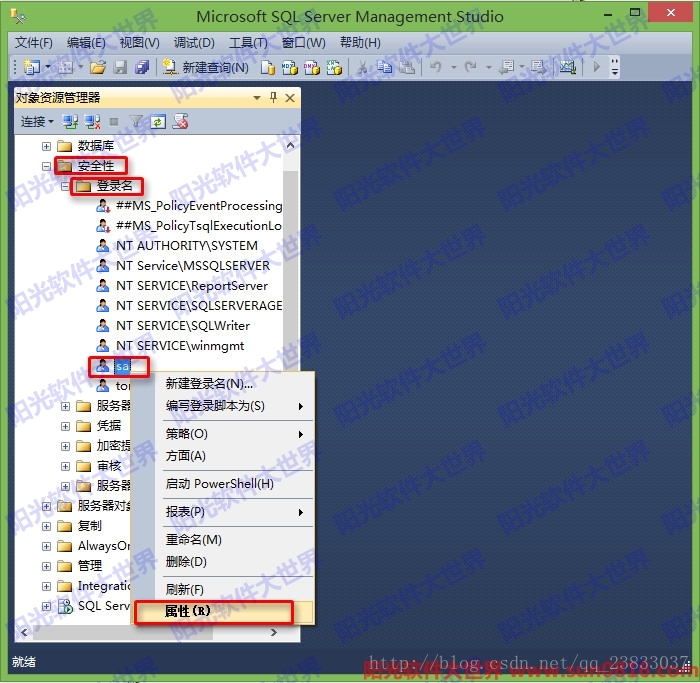Image resolution: width=700 pixels, height=683 pixels.
Task: Click the Filter funnel icon
Action: 135,121
